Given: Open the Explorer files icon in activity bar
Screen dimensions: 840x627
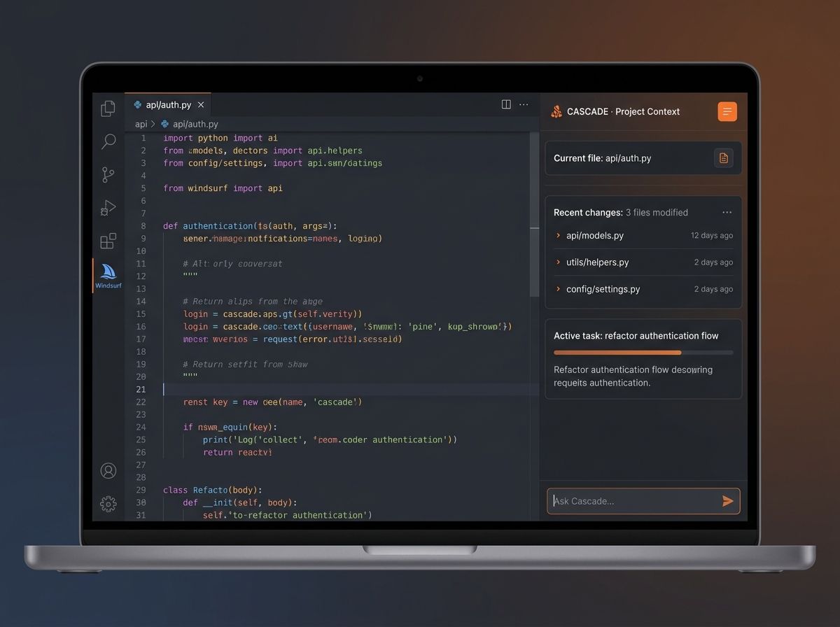Looking at the screenshot, I should point(108,108).
